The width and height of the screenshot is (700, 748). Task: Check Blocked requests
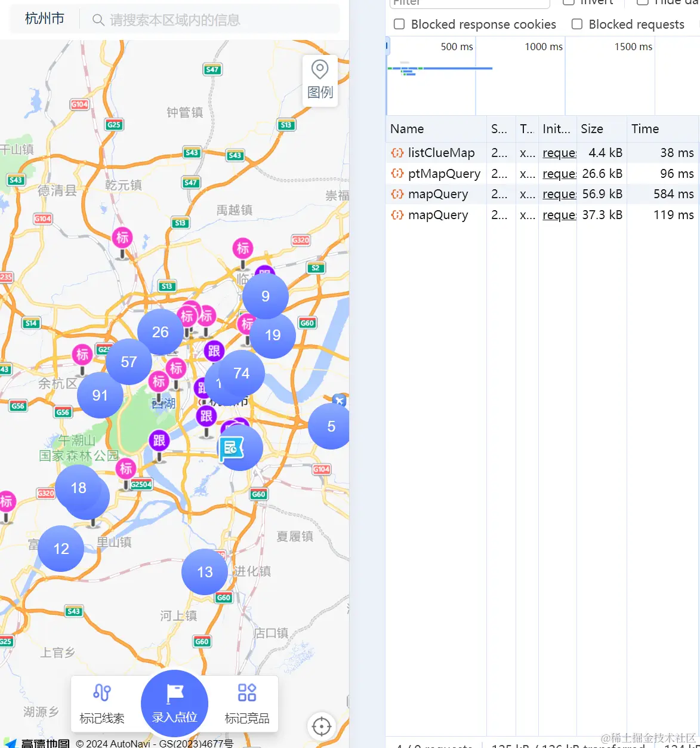pyautogui.click(x=576, y=24)
